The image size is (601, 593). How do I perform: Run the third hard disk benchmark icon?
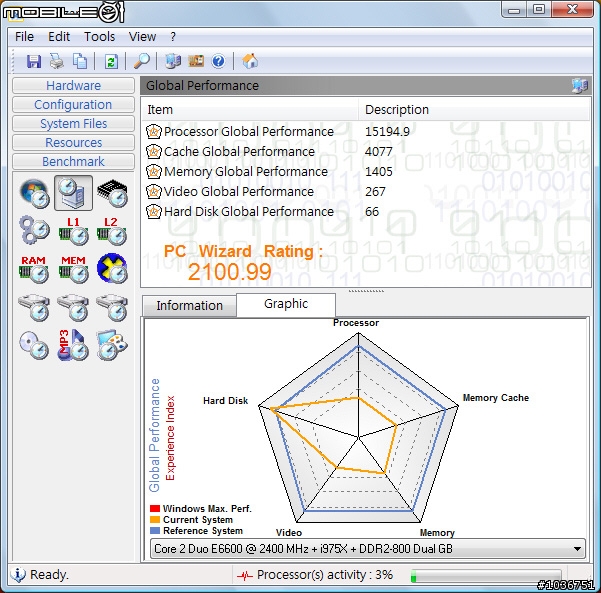tap(112, 307)
